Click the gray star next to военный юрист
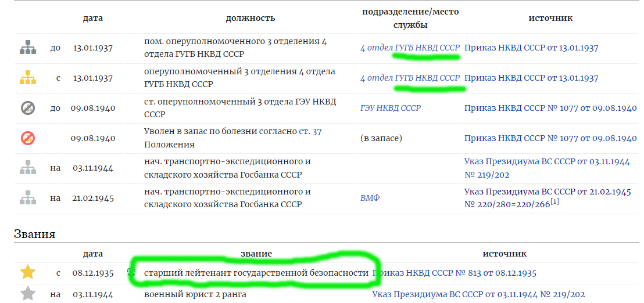This screenshot has width=644, height=303. [x=27, y=294]
